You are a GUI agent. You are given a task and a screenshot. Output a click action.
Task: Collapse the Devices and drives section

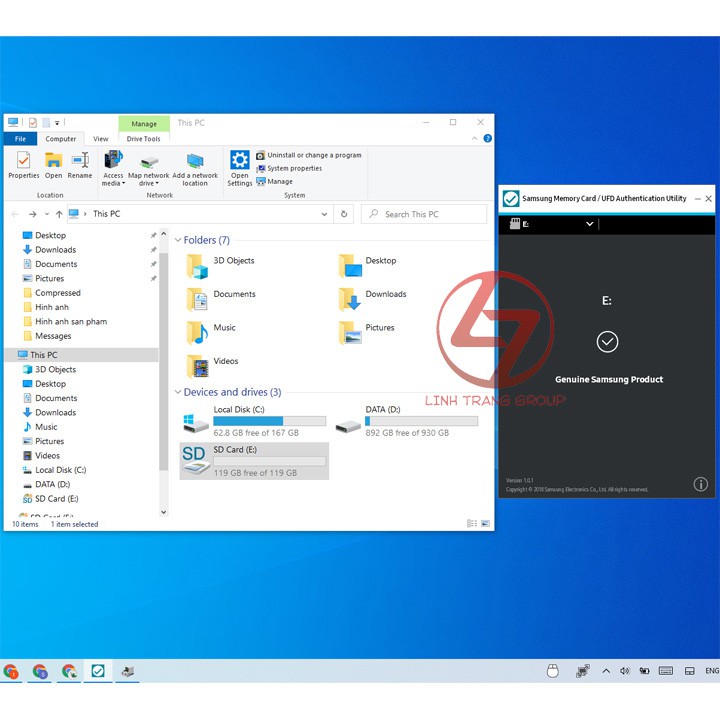178,392
